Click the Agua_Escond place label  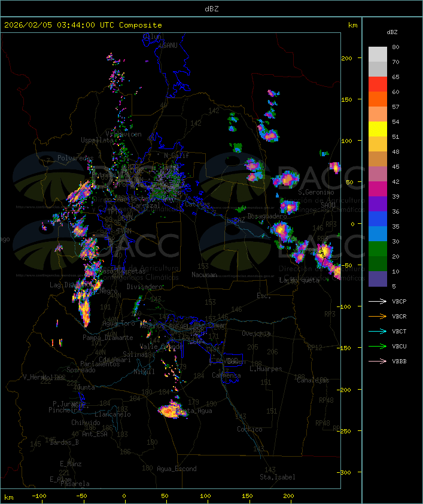(176, 469)
